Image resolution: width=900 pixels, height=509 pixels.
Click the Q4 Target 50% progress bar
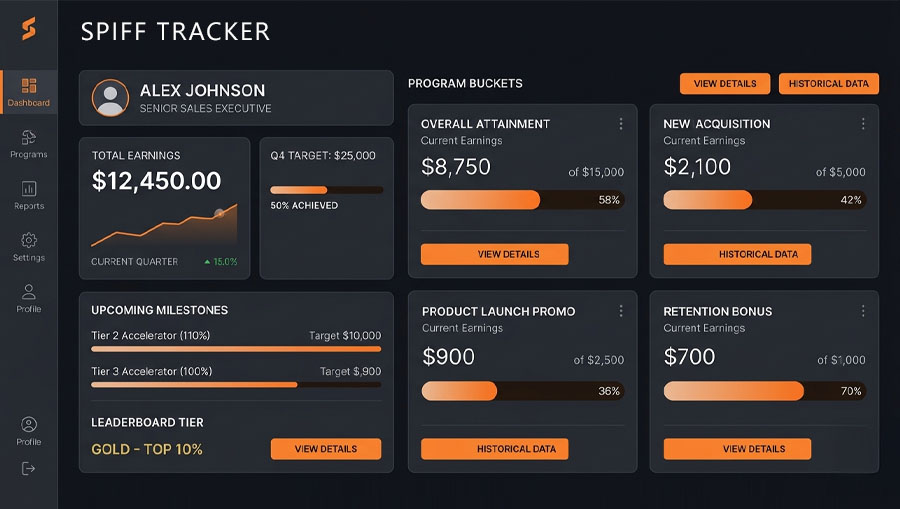[327, 190]
